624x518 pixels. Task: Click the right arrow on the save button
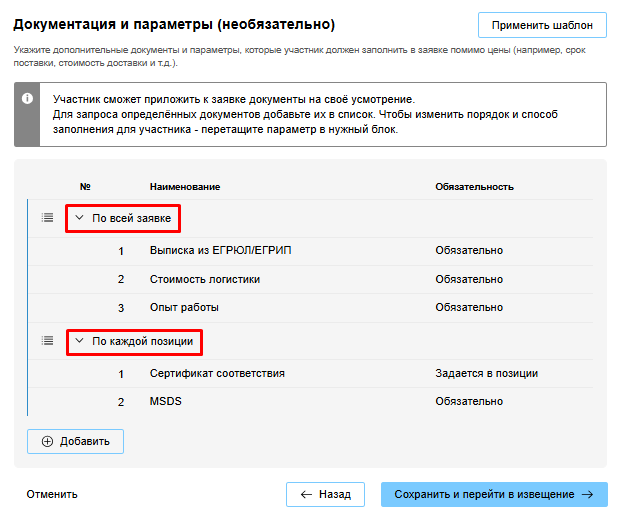588,494
